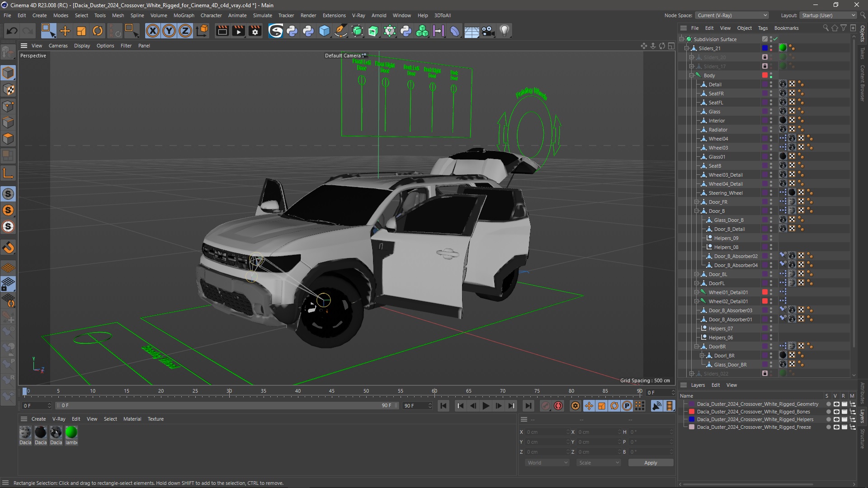Screen dimensions: 868x488
Task: Click Rigged_Bones red layer color swatch
Action: coord(691,412)
